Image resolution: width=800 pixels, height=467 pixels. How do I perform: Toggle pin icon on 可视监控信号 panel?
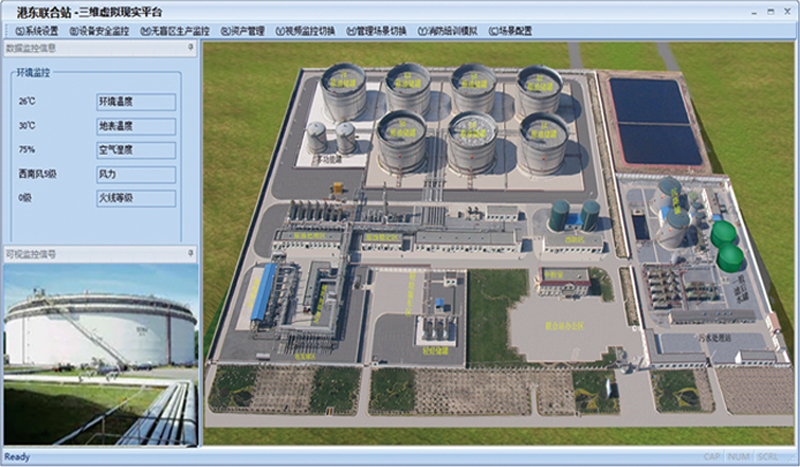coord(190,254)
